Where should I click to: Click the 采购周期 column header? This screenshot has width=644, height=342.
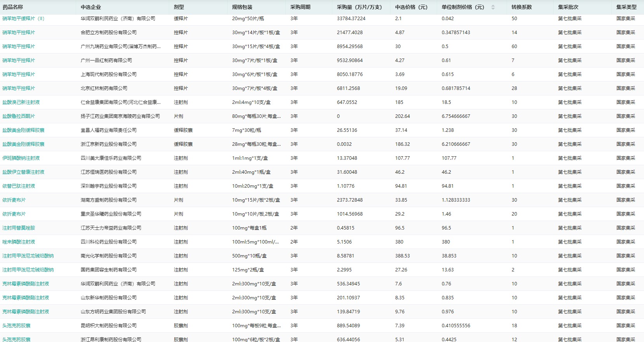point(300,7)
